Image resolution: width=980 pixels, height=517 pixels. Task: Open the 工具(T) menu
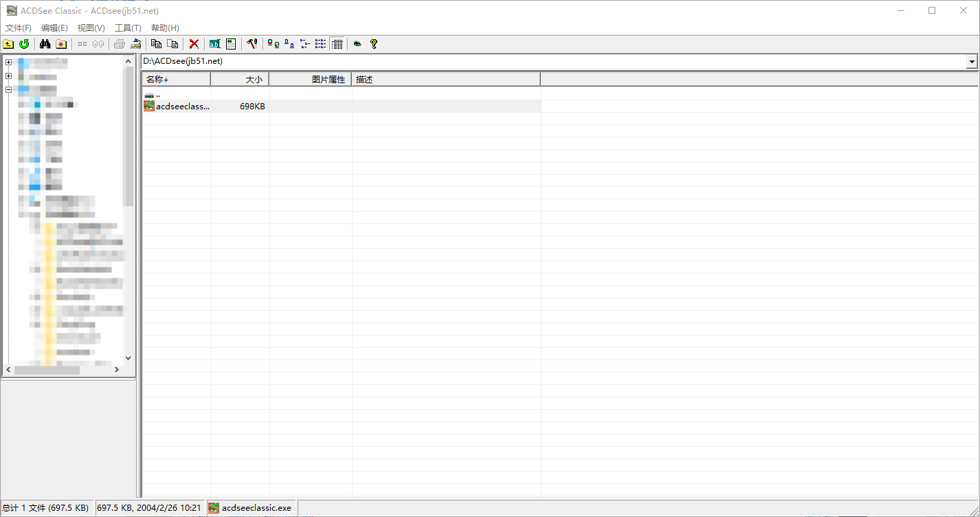tap(128, 28)
